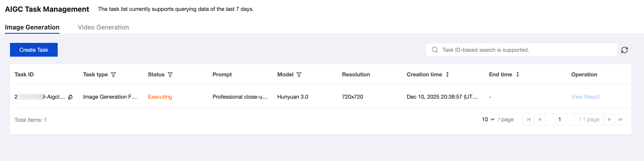This screenshot has width=644, height=161.
Task: Select the Image Generation tab
Action: pyautogui.click(x=32, y=27)
